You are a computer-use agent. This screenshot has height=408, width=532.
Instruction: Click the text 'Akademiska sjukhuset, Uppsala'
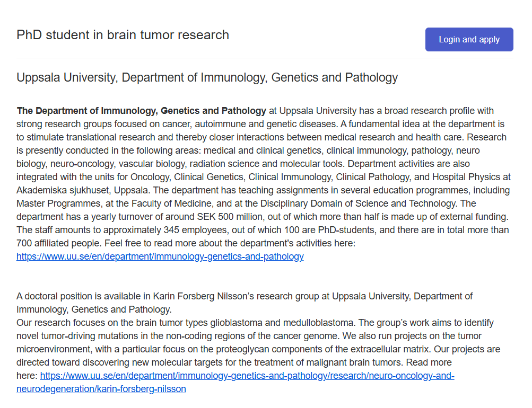click(x=82, y=190)
